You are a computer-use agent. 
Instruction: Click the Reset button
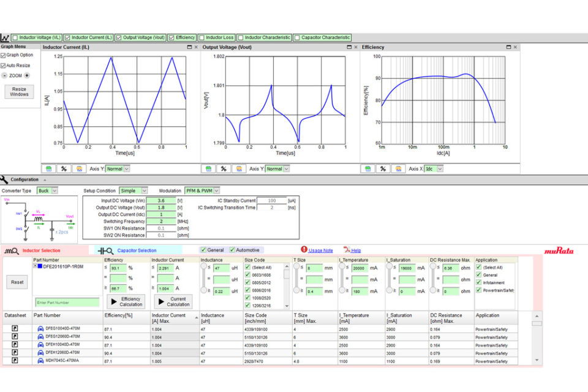(x=17, y=282)
